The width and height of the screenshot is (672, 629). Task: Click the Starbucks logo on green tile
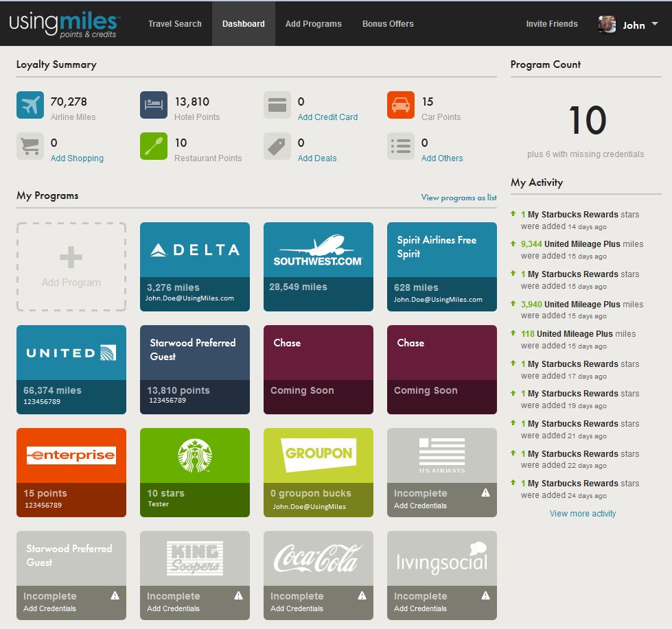tap(195, 455)
